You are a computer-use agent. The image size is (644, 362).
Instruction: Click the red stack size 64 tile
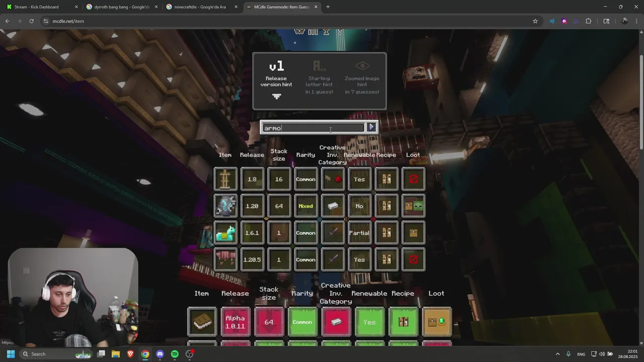coord(269,322)
